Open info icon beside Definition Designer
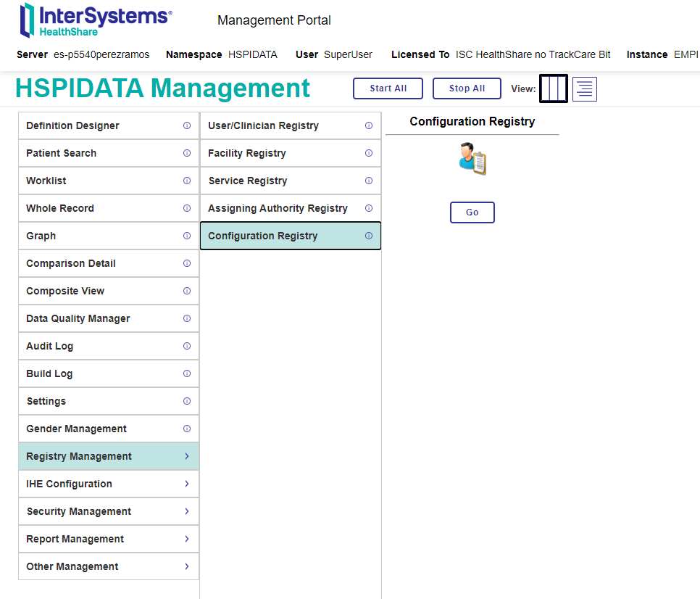Viewport: 700px width, 599px height. pos(187,125)
